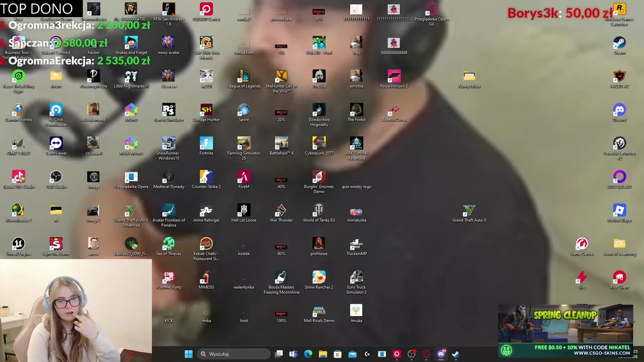644x362 pixels.
Task: Open the Forza Horizon 5 icon
Action: (x=394, y=76)
